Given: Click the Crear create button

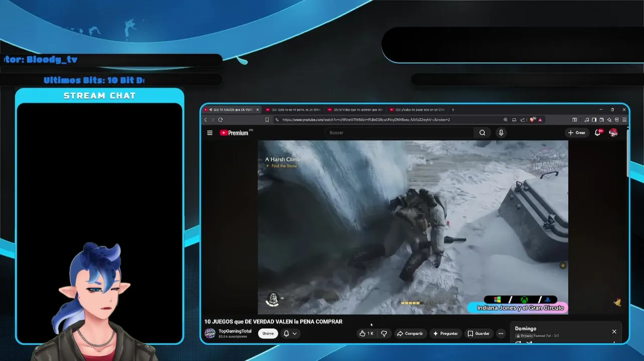Looking at the screenshot, I should coord(576,133).
